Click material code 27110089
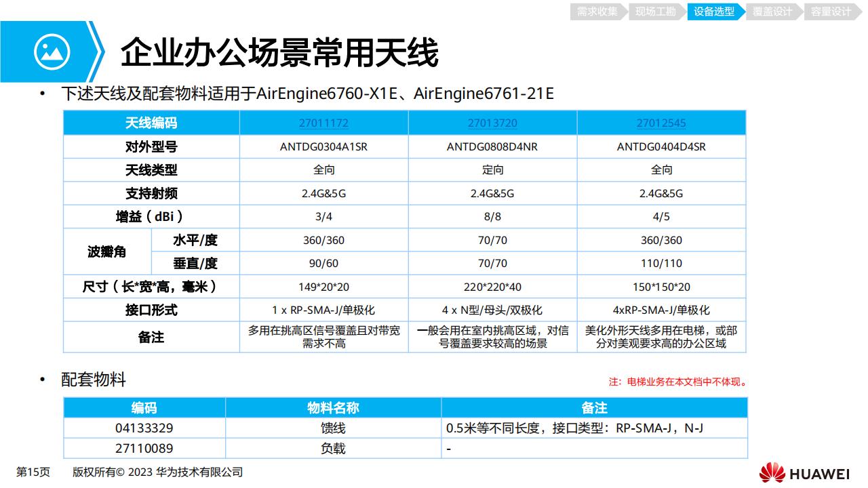This screenshot has width=868, height=488. click(144, 449)
